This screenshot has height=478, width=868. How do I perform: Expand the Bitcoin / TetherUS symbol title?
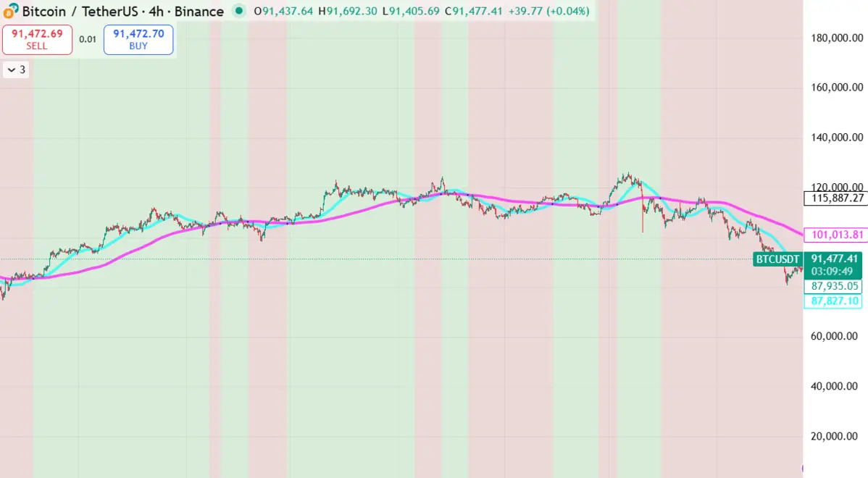pyautogui.click(x=81, y=12)
